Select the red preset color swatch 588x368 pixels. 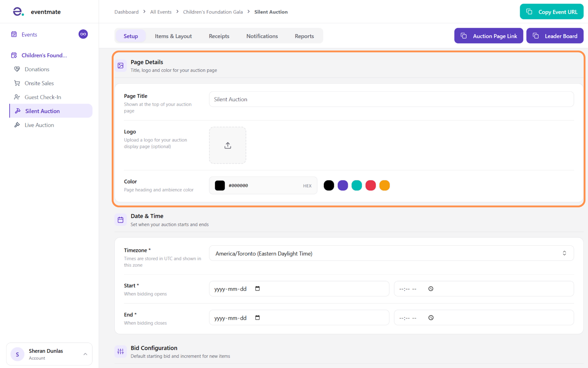[x=371, y=185]
